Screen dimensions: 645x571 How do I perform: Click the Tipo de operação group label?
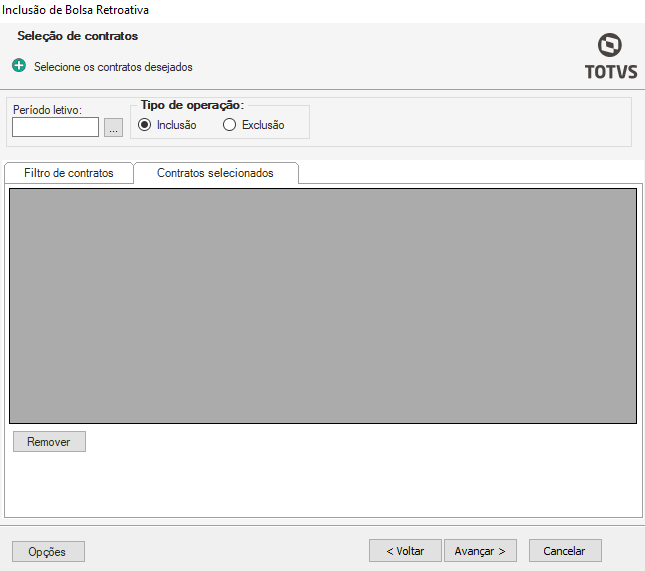pos(192,105)
